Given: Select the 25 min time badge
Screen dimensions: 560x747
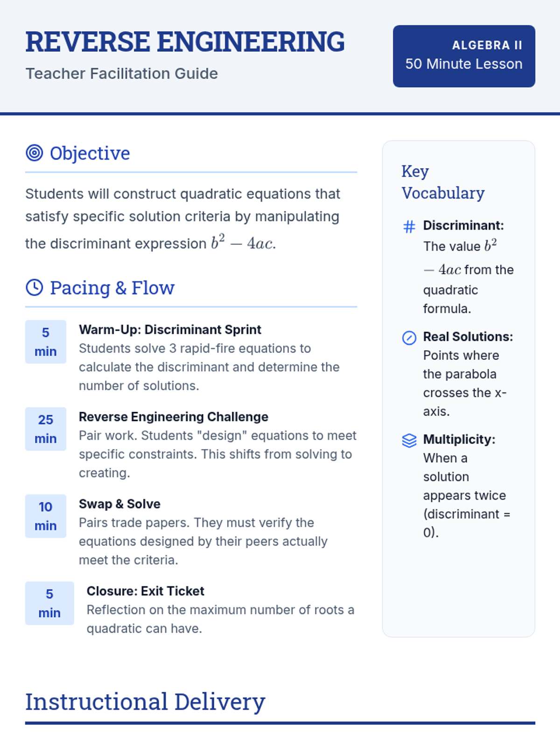Looking at the screenshot, I should pyautogui.click(x=46, y=429).
